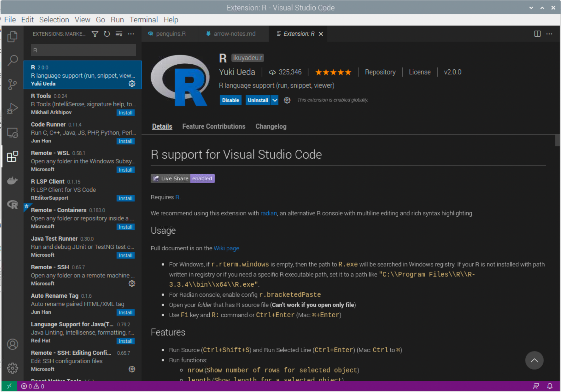Open the Source Control view icon
Viewport: 561px width, 392px height.
tap(12, 84)
